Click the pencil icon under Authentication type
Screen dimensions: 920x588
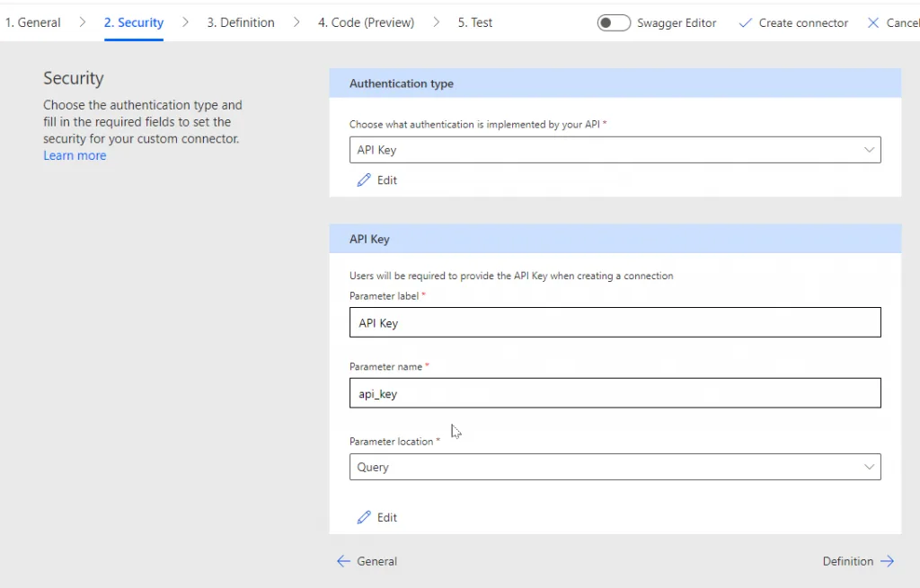point(364,180)
